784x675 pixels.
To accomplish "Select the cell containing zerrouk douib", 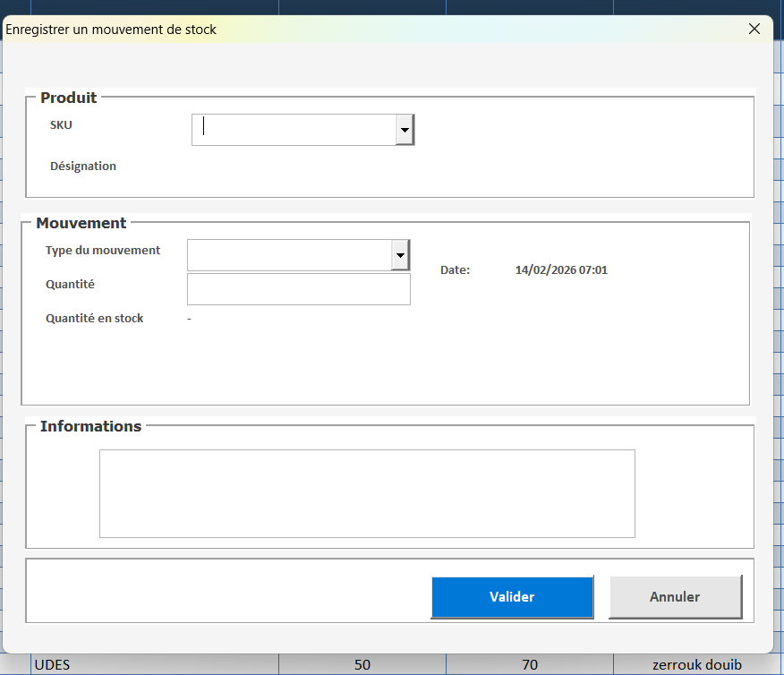I will click(697, 665).
